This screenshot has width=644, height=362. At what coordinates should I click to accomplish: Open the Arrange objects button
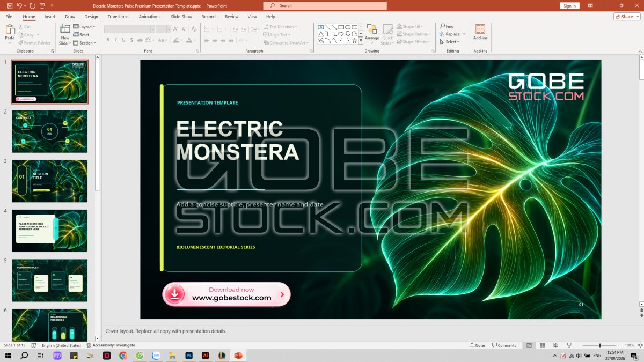click(x=372, y=33)
